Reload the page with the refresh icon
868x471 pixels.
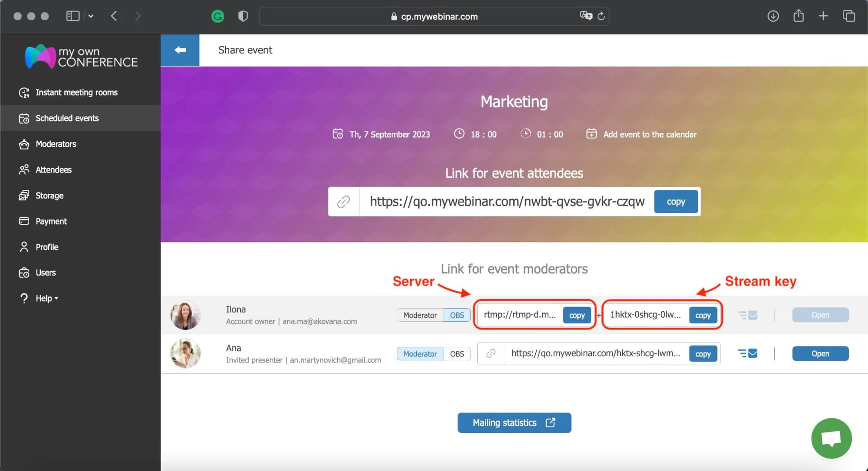click(x=601, y=16)
